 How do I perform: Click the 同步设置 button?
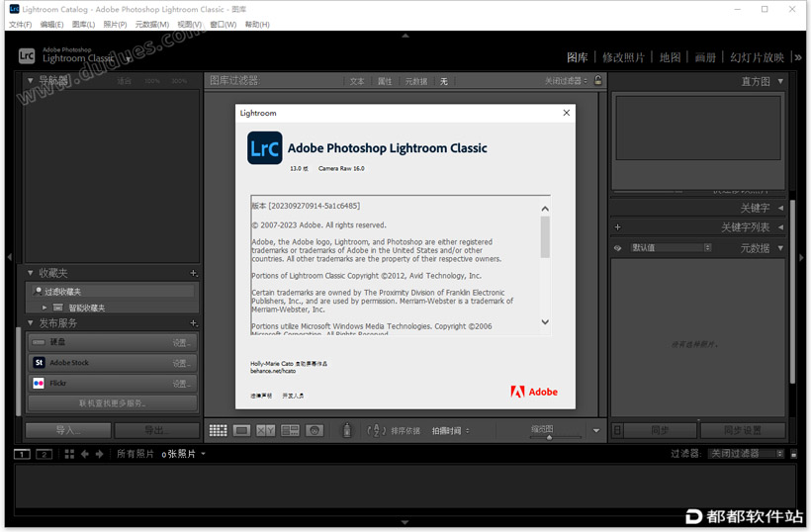743,430
